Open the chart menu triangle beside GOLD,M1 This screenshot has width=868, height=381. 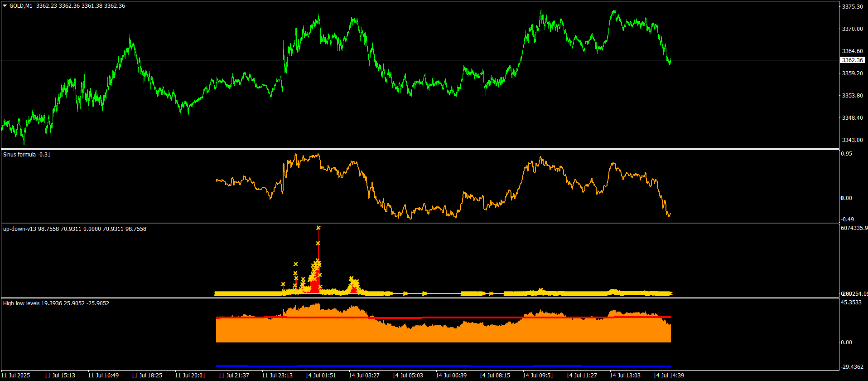coord(5,6)
